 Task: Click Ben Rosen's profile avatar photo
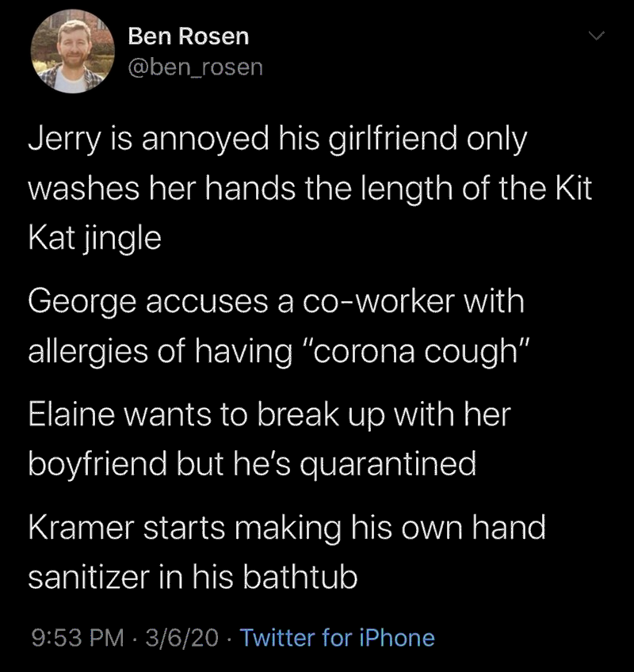point(67,52)
